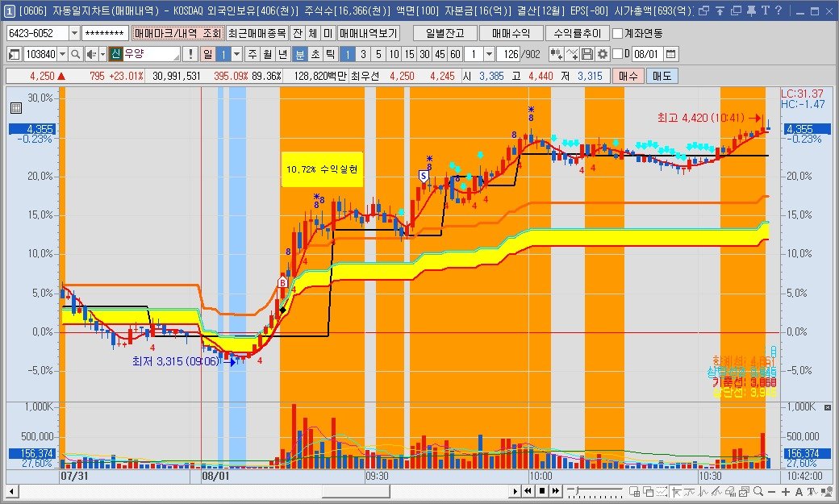The image size is (839, 504).
Task: Open the stock code 103840 dropdown
Action: 62,54
